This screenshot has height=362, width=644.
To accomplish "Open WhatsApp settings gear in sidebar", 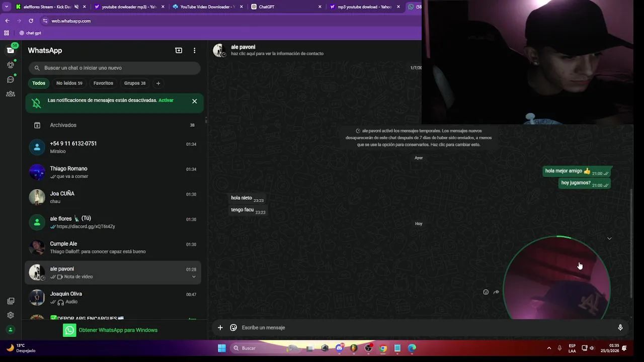I will pos(11,315).
